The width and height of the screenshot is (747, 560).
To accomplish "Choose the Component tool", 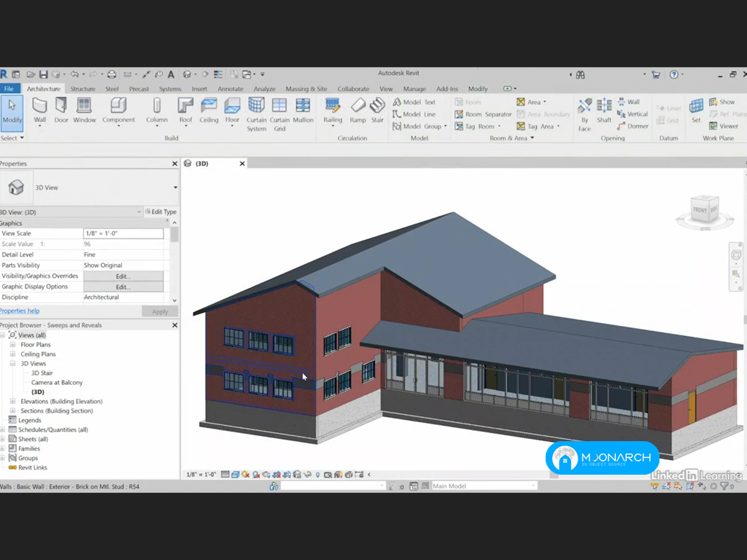I will click(x=119, y=111).
